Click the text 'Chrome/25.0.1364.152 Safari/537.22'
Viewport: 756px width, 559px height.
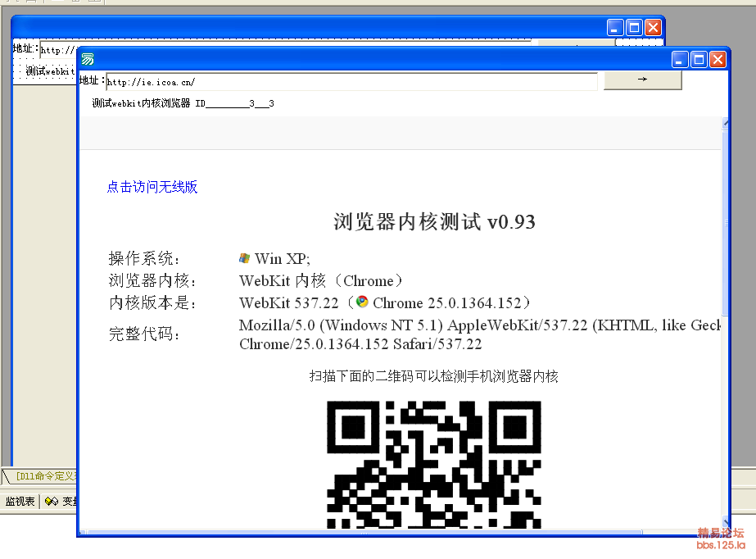coord(360,344)
